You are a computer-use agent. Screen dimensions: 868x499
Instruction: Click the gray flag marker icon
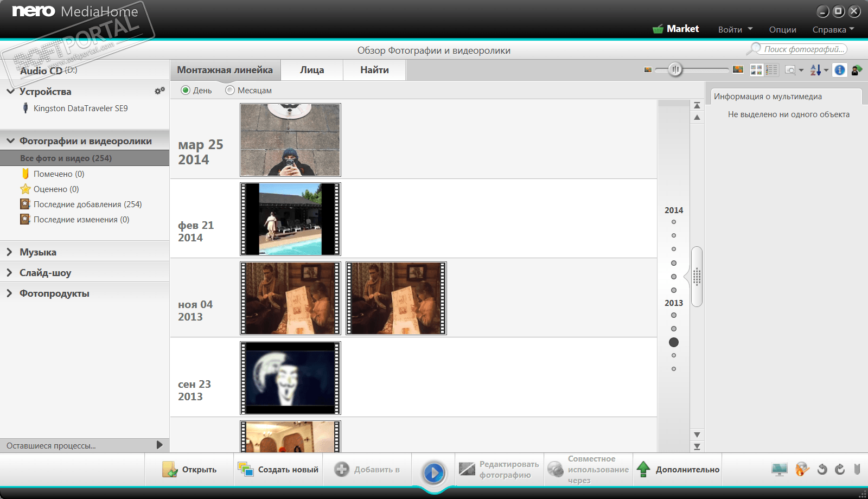click(857, 469)
